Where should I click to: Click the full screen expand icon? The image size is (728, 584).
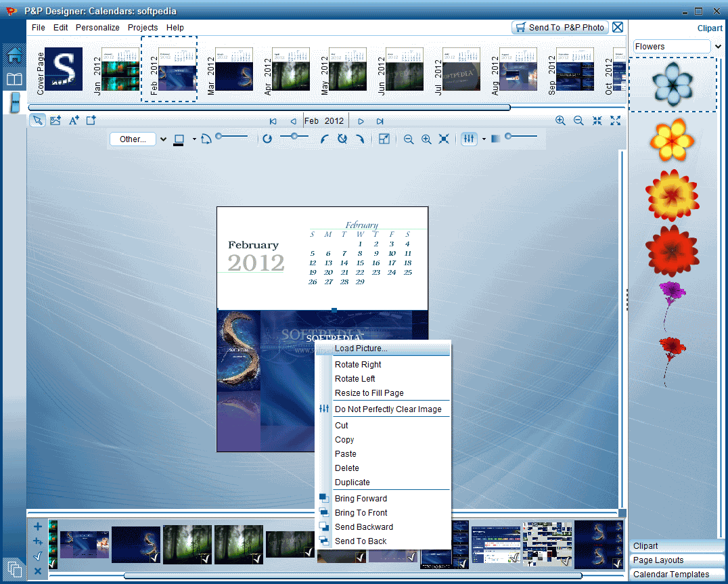point(616,120)
